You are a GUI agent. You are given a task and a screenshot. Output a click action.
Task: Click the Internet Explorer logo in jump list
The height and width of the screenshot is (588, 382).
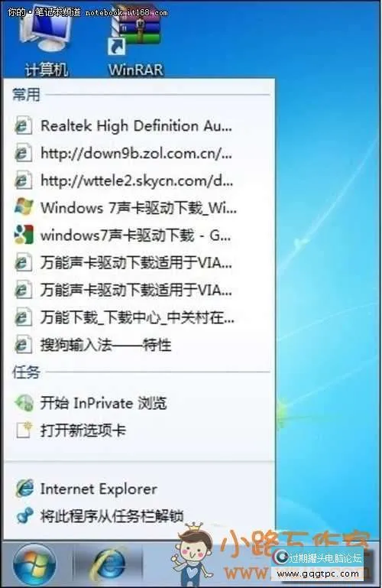point(24,489)
